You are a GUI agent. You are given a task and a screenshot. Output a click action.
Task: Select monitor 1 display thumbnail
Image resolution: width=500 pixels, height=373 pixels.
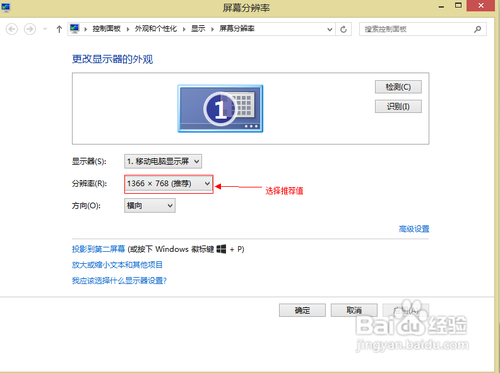coord(220,109)
